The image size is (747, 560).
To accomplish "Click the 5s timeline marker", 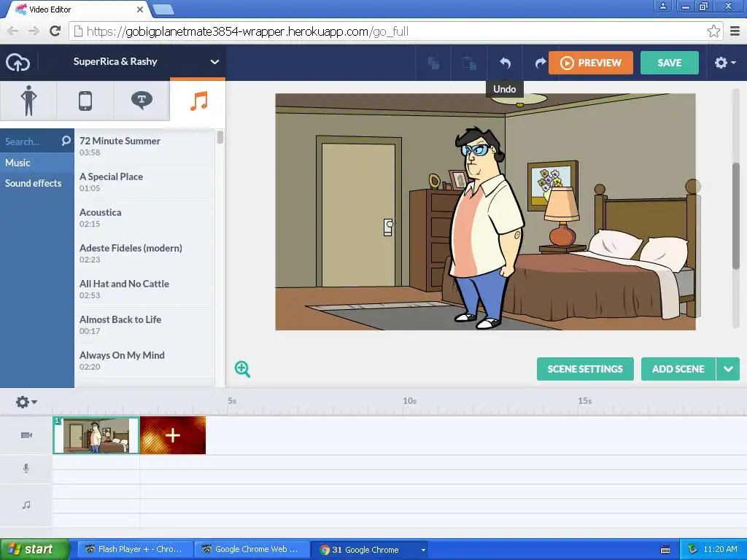I will click(232, 401).
